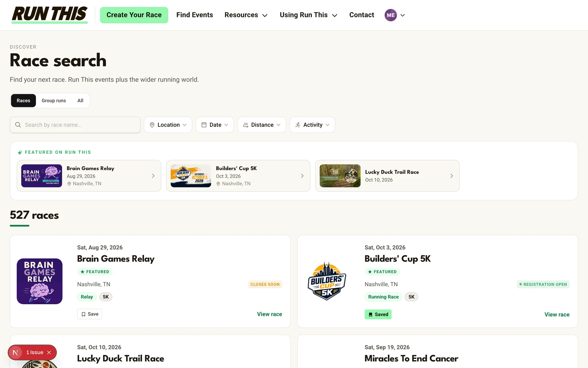The width and height of the screenshot is (588, 368).
Task: Click the route icon on Distance filter
Action: 246,125
